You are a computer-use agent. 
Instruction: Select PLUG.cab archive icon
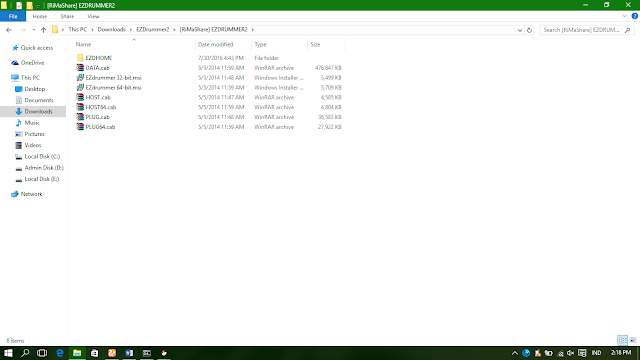point(80,117)
